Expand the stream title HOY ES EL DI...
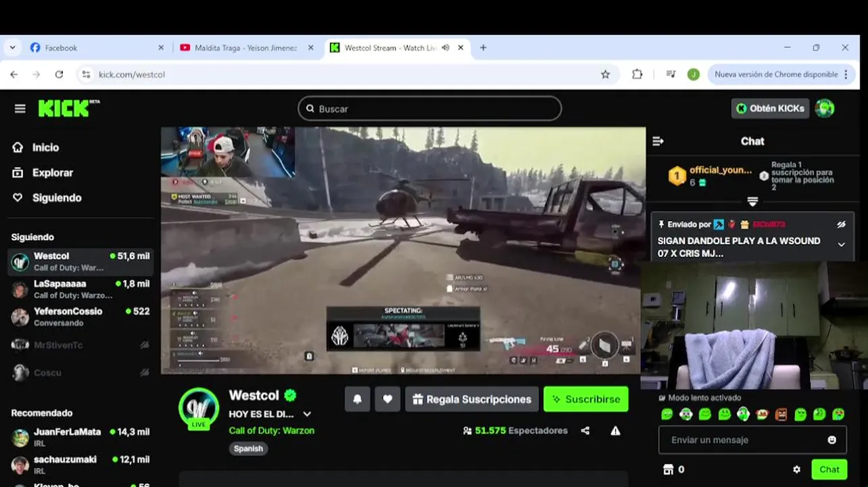The width and height of the screenshot is (868, 487). tap(307, 414)
